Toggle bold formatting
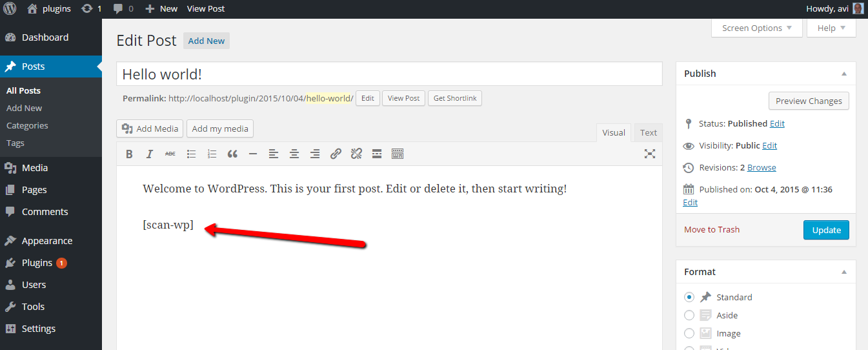The image size is (868, 350). [x=129, y=154]
